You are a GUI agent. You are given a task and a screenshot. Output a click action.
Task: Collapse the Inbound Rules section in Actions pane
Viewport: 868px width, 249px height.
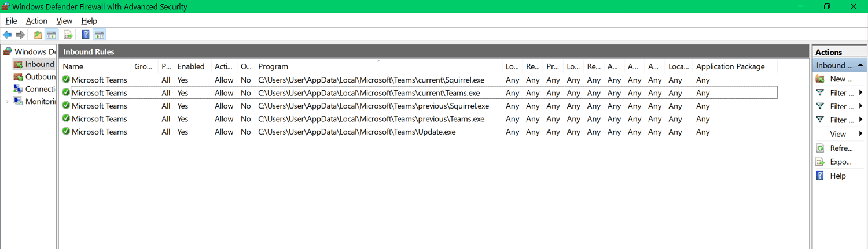point(861,65)
